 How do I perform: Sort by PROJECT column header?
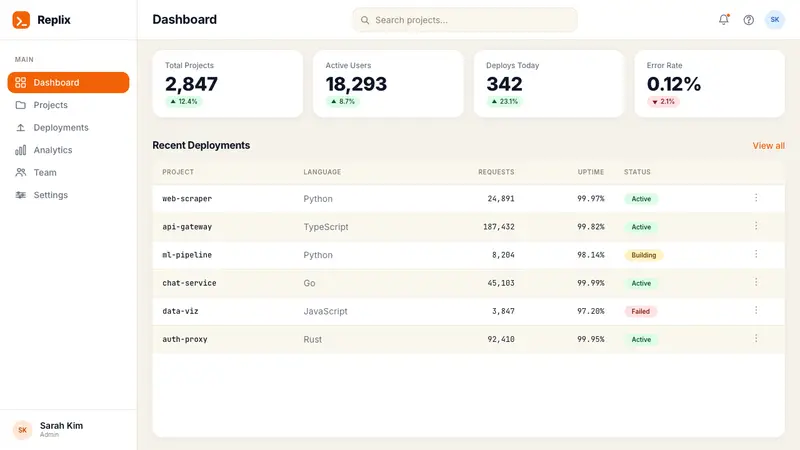(178, 172)
